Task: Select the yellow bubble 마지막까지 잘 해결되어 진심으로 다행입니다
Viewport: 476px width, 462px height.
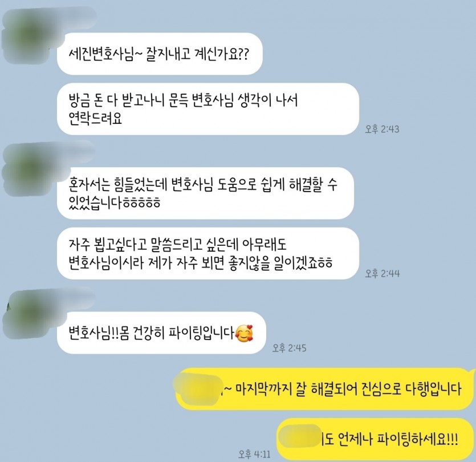Action: coord(326,389)
